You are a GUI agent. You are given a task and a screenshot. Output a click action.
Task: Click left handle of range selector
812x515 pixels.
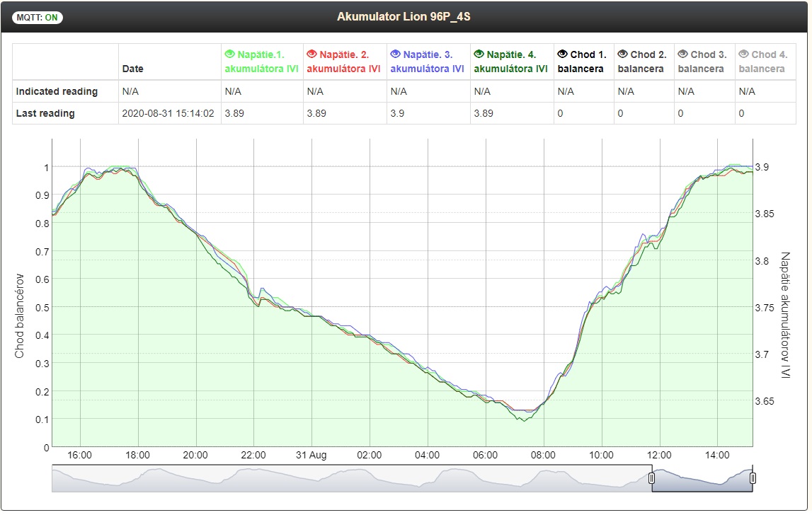pyautogui.click(x=652, y=479)
